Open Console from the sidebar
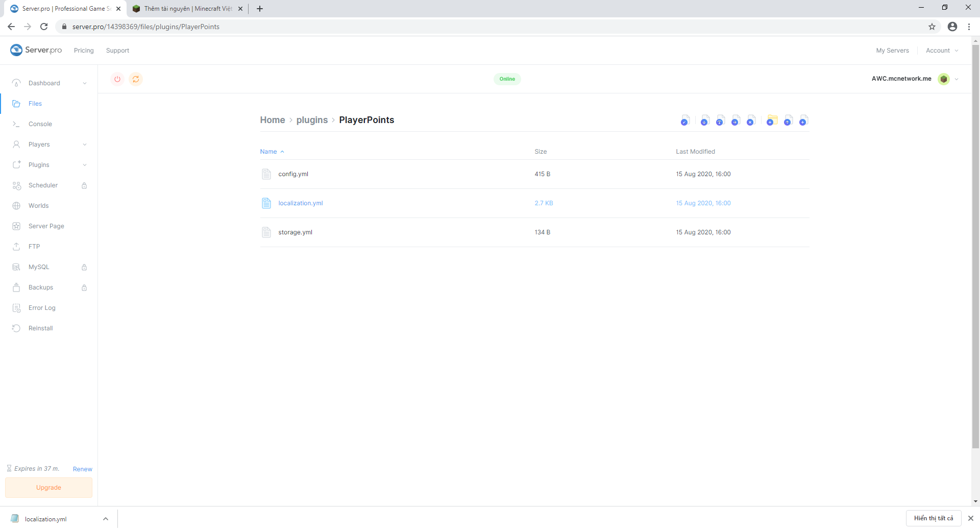Screen dimensions: 980x531 [40, 124]
